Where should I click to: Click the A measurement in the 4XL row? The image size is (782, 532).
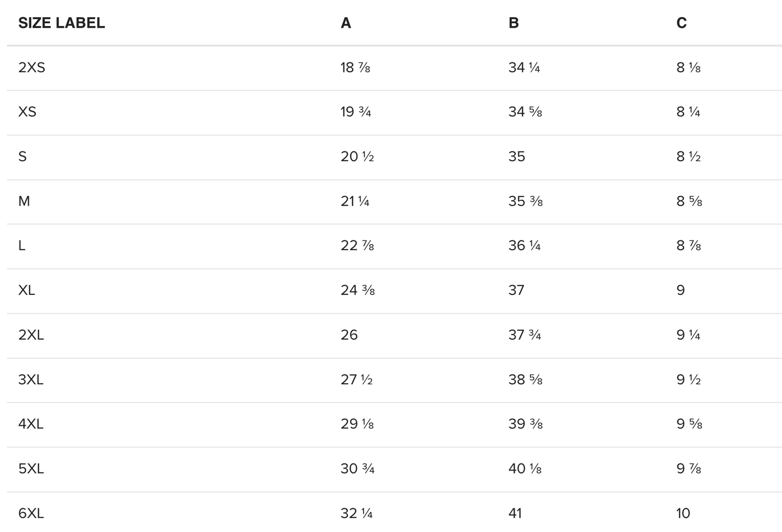(357, 424)
